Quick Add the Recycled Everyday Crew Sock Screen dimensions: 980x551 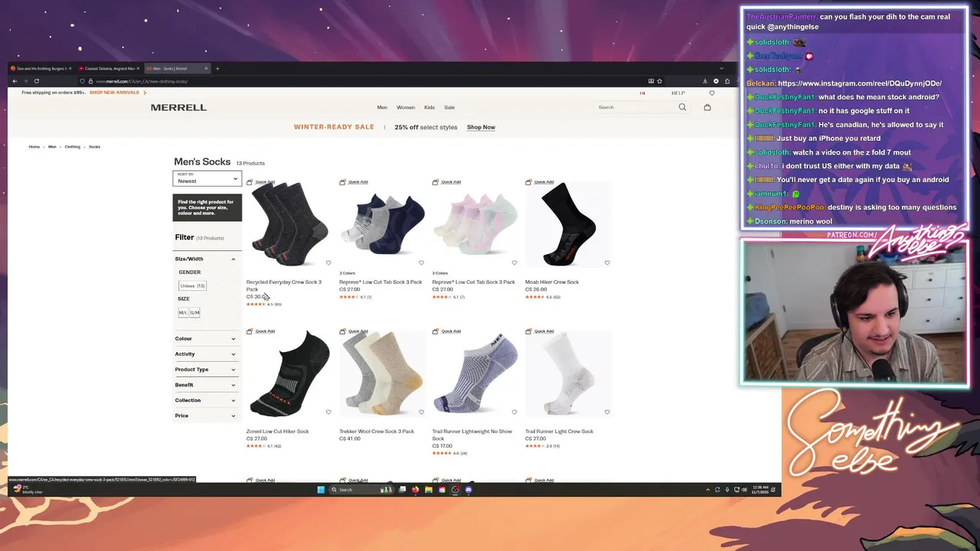click(x=261, y=182)
